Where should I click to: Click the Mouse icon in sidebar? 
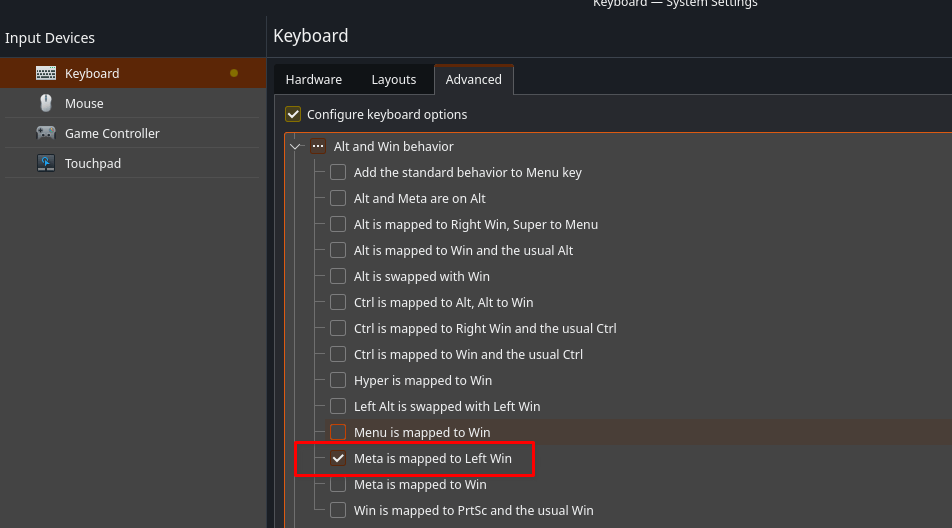pos(46,103)
